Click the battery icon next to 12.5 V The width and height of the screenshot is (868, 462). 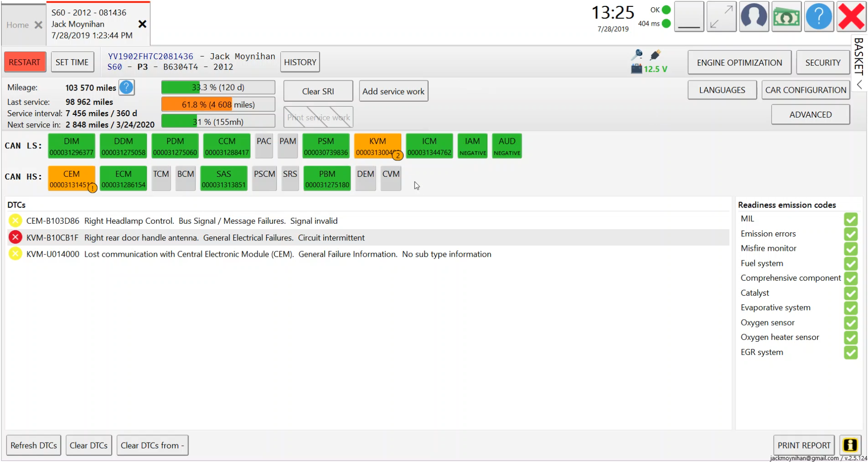(636, 69)
